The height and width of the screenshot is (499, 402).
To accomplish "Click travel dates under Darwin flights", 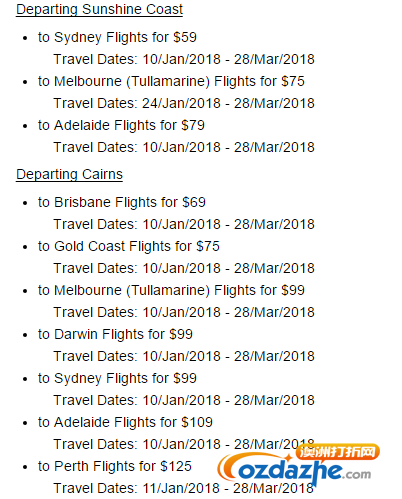I will 184,356.
